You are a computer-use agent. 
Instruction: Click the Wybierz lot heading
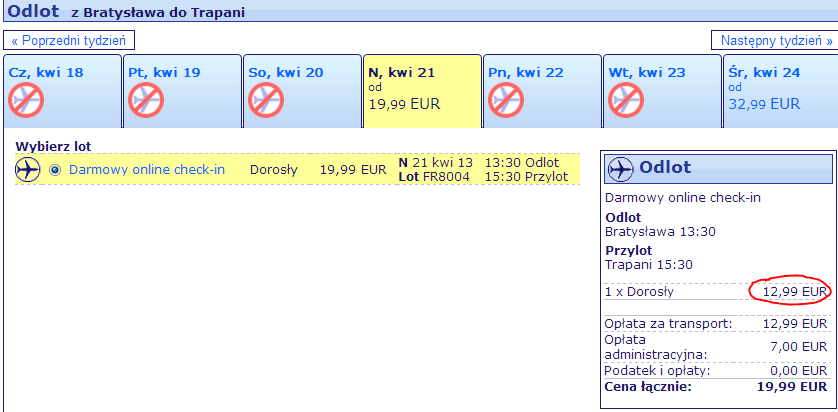tap(53, 146)
